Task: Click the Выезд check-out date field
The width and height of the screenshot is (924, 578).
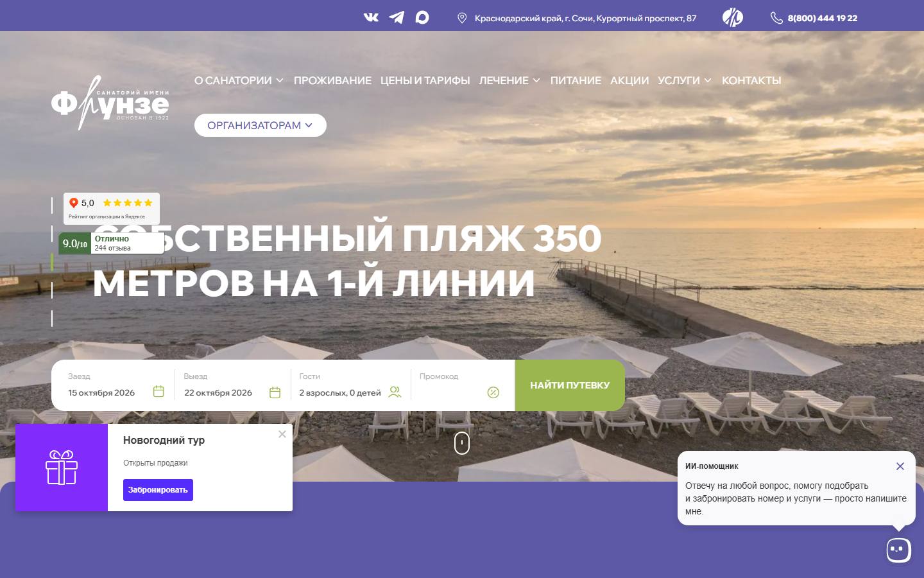Action: [232, 385]
